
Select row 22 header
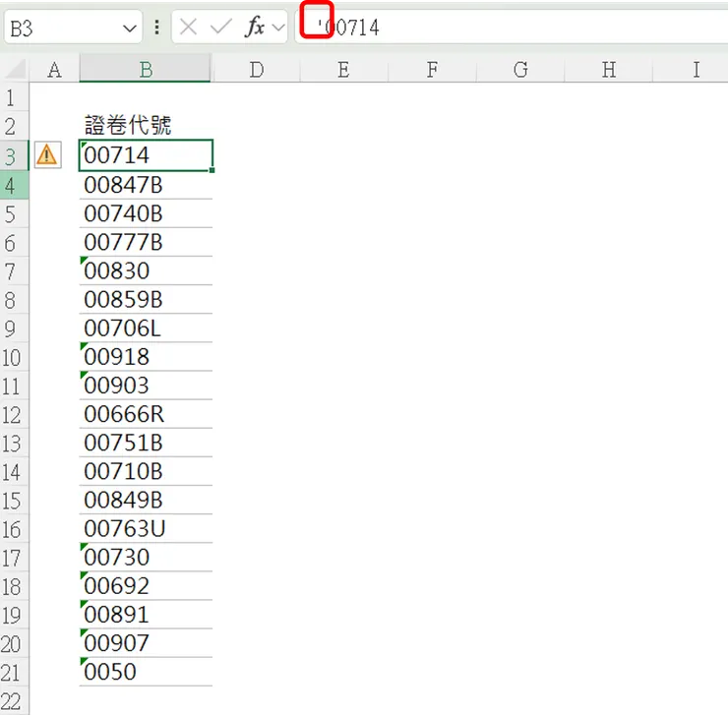14,701
